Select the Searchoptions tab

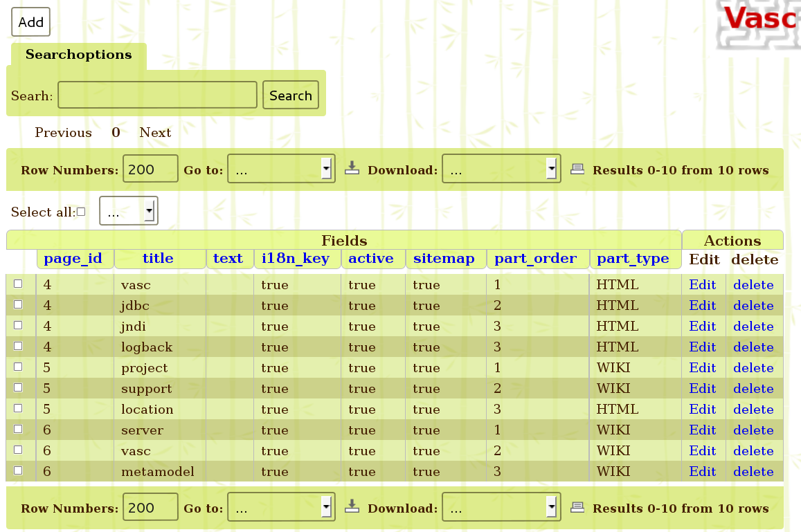78,55
